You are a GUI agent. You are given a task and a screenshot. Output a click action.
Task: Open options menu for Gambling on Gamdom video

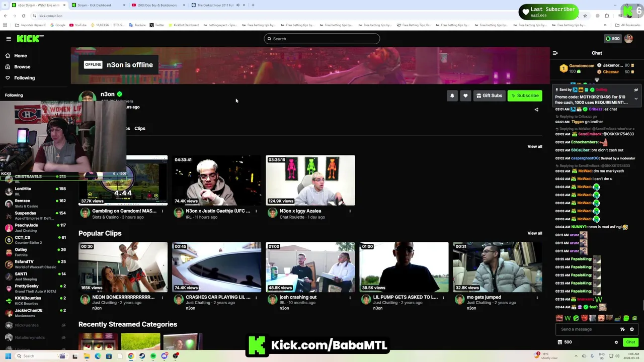coord(163,211)
